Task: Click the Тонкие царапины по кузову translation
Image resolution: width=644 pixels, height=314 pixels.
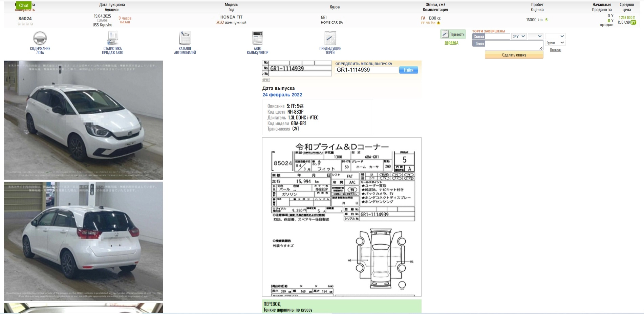Action: click(288, 310)
